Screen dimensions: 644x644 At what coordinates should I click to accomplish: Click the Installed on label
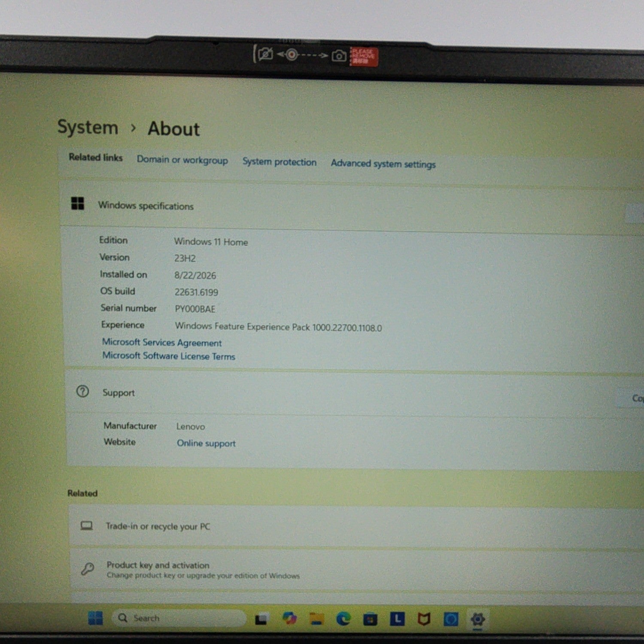pos(123,274)
